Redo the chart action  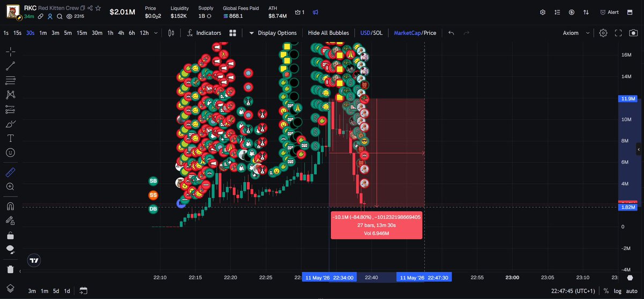[x=466, y=33]
